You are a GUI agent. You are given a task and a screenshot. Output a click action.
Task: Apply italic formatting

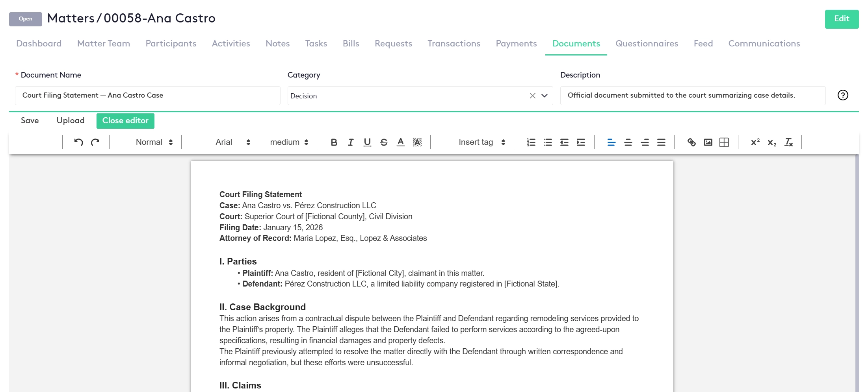point(350,142)
